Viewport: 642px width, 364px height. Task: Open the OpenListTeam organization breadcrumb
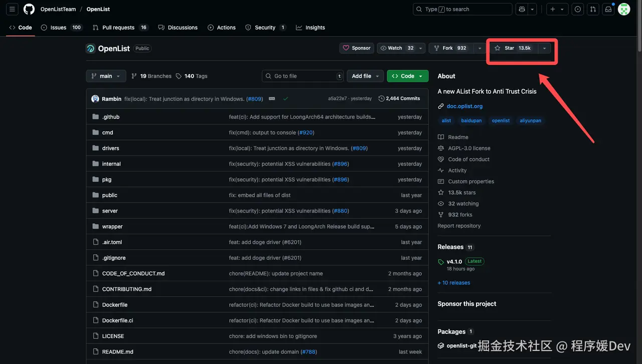[58, 9]
